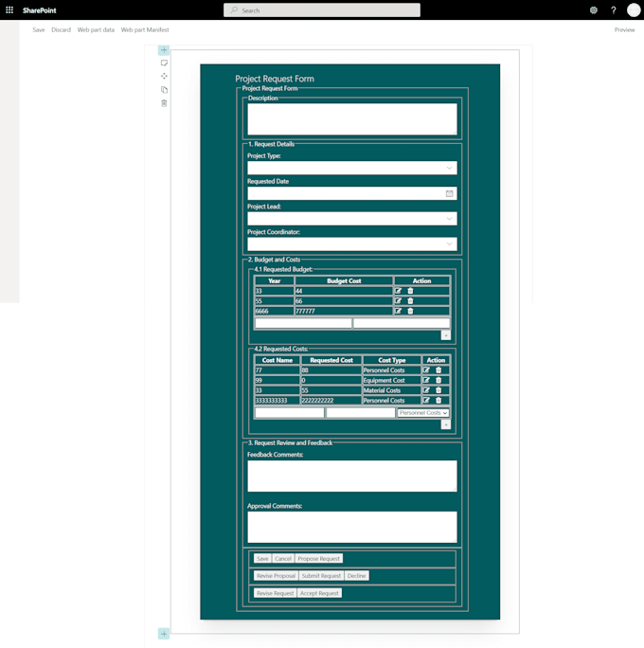This screenshot has width=644, height=648.
Task: Click Preview in the command bar
Action: point(624,29)
